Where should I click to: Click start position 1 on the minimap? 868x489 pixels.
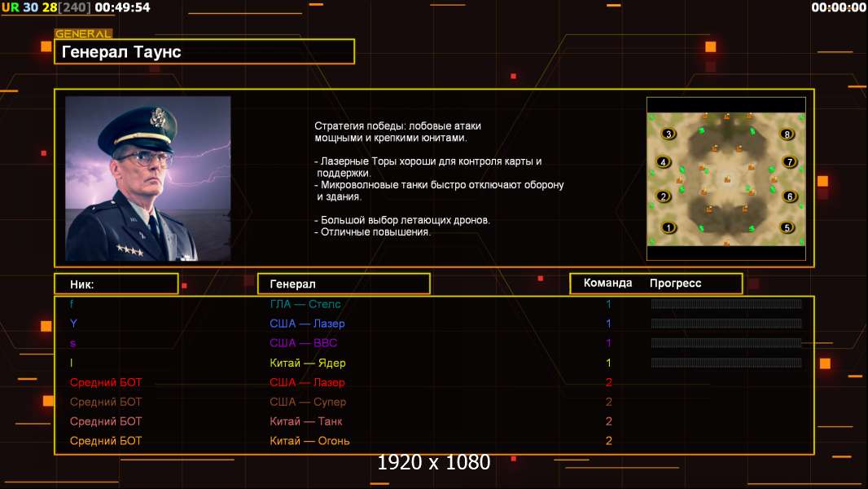pyautogui.click(x=669, y=227)
